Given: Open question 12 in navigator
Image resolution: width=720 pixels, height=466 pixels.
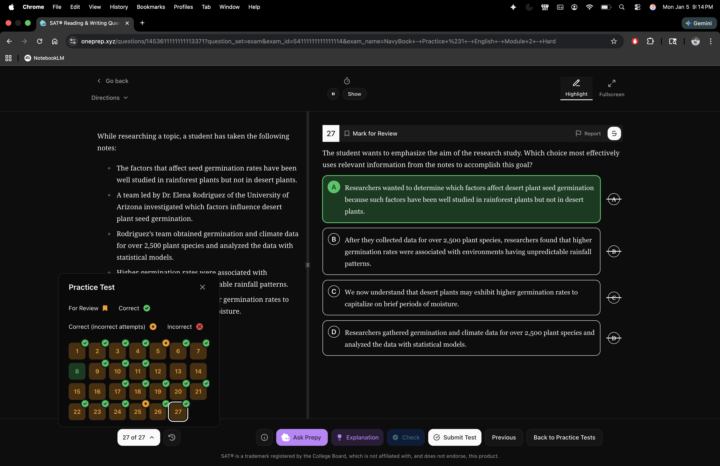Looking at the screenshot, I should 158,371.
